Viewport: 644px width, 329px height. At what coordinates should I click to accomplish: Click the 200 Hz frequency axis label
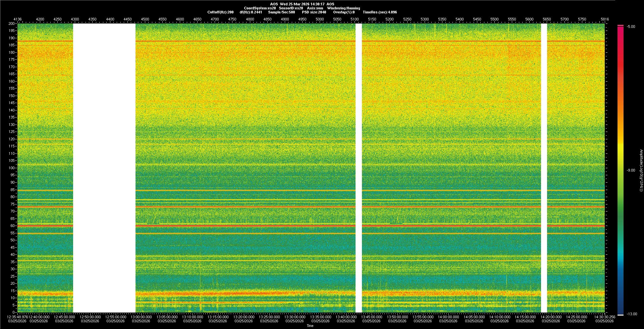(11, 23)
